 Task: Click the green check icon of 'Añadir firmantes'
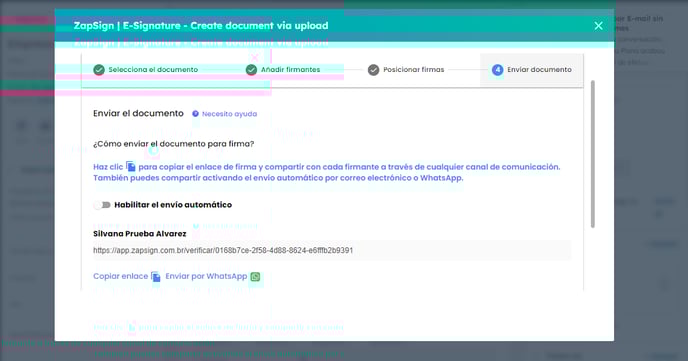251,69
